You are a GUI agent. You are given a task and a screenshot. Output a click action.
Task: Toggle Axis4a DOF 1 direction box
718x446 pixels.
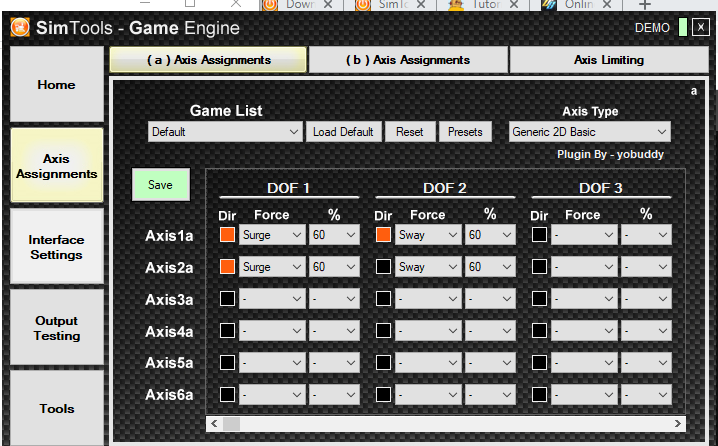[x=227, y=331]
